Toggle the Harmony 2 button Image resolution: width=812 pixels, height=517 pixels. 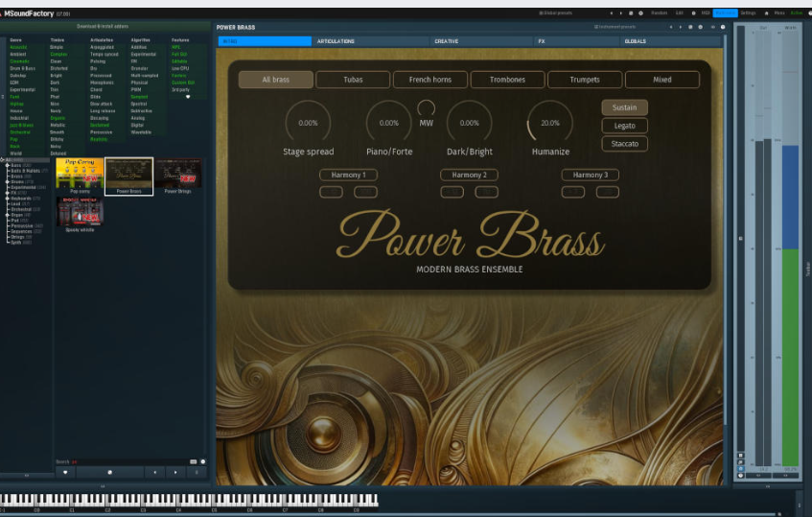click(469, 175)
